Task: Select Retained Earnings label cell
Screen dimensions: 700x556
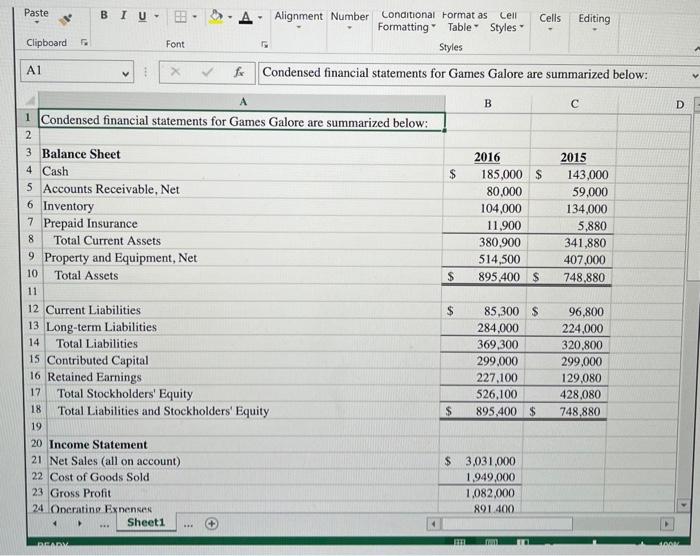Action: [x=242, y=377]
